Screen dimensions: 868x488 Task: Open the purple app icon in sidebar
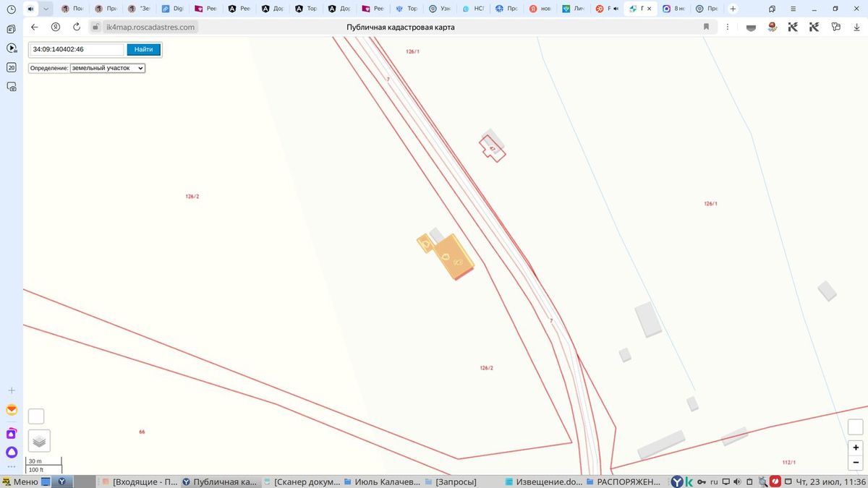[x=11, y=434]
